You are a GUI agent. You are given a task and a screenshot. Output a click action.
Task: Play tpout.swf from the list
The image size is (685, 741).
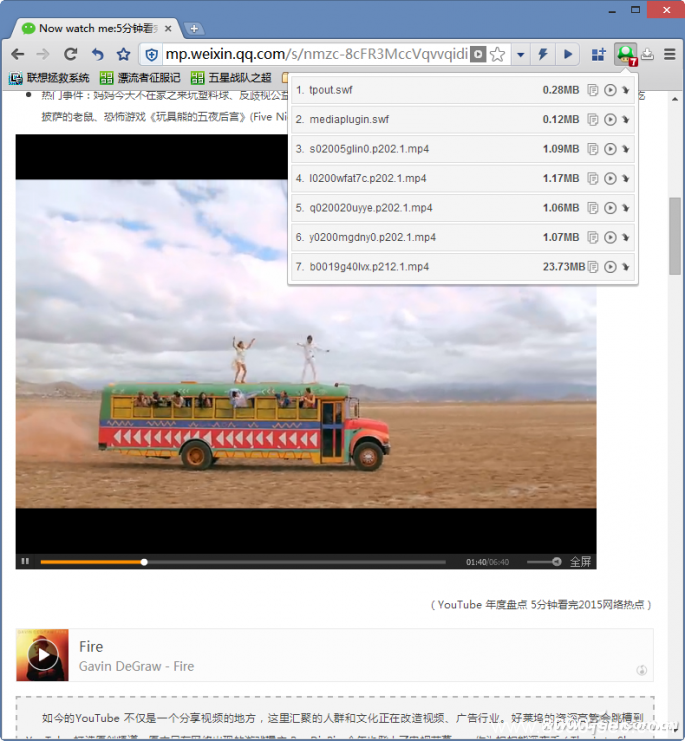(610, 90)
